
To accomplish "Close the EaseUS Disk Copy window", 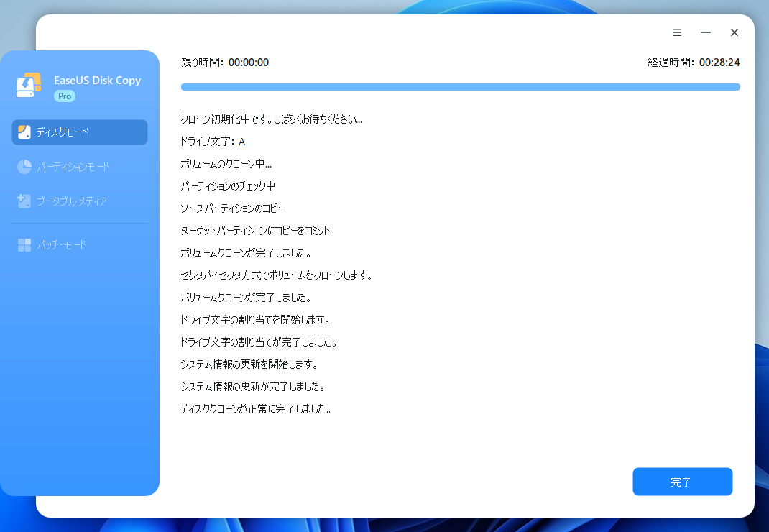I will pos(735,32).
